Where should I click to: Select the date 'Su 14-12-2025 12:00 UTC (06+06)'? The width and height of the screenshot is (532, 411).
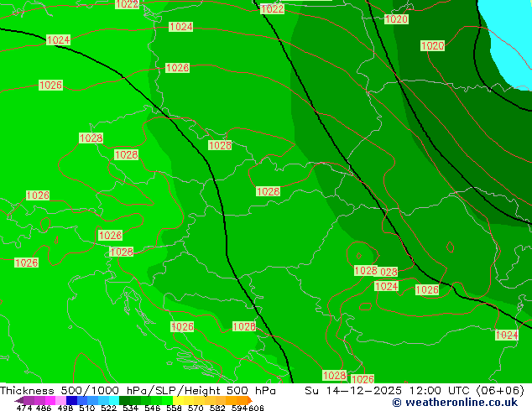[415, 391]
